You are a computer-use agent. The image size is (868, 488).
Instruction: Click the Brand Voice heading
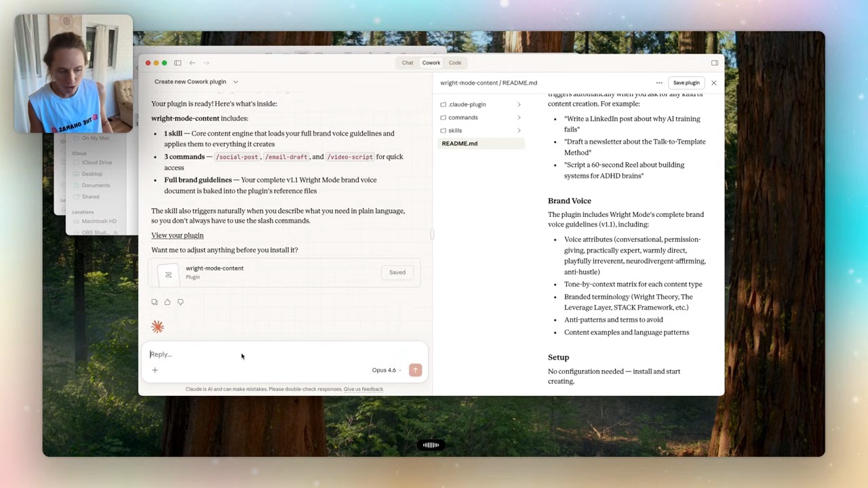[570, 201]
